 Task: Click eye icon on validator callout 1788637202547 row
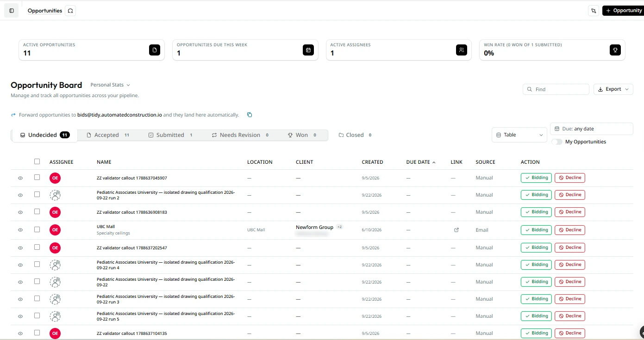(20, 248)
